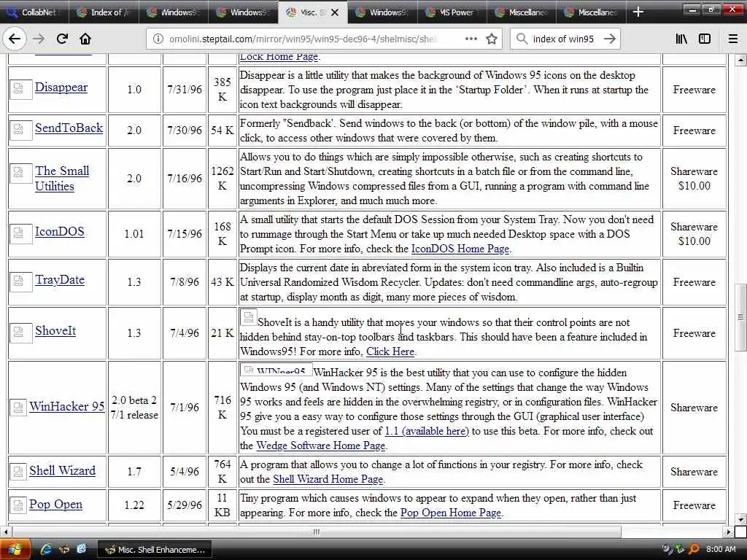Open the Pop Open link
Image resolution: width=747 pixels, height=560 pixels.
pos(55,505)
